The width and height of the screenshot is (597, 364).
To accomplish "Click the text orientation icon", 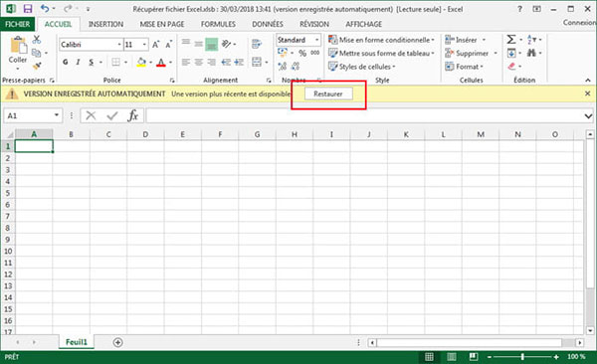I will (227, 44).
